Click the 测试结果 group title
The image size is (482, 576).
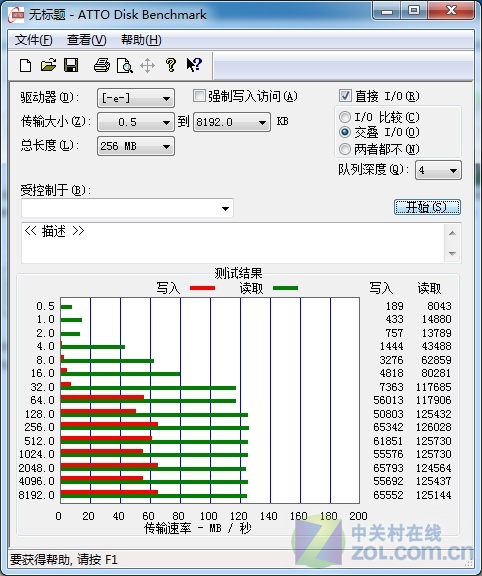(x=238, y=273)
